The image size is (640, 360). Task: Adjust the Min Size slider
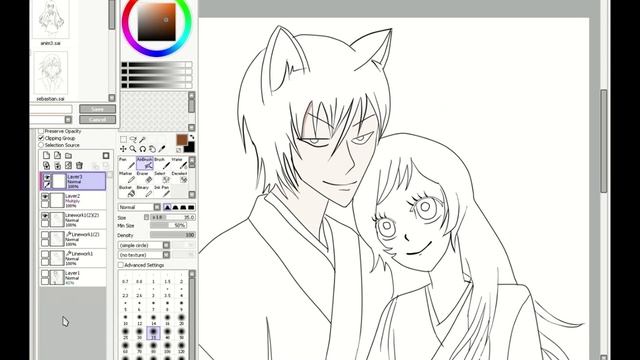(x=169, y=225)
